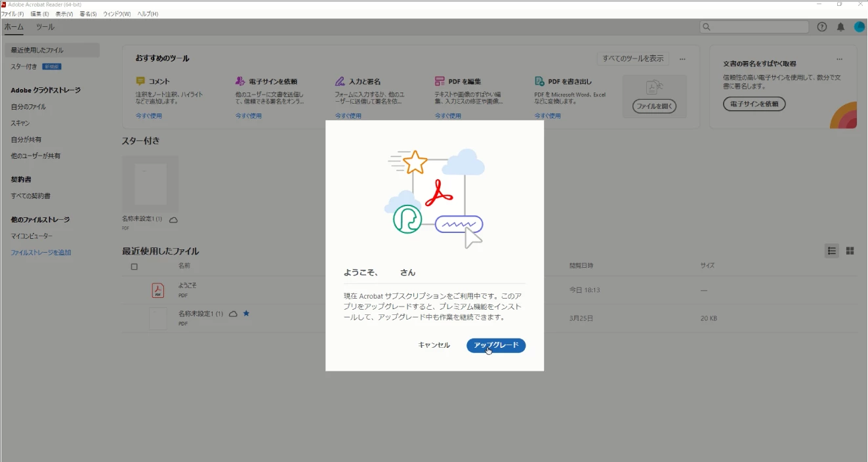Screen dimensions: 868x462
Task: Click the 電子サインを依頼 pill button on the right card
Action: pyautogui.click(x=754, y=104)
